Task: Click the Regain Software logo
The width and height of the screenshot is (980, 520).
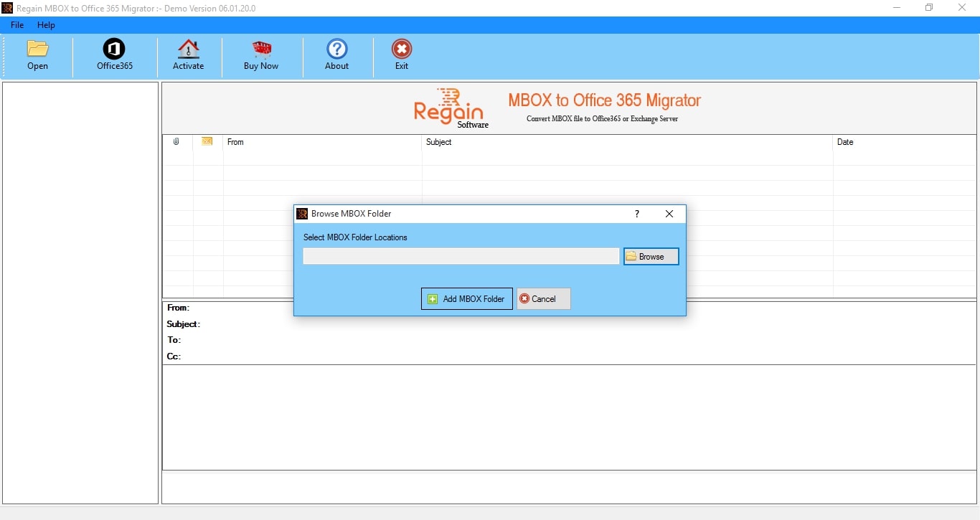Action: tap(450, 108)
